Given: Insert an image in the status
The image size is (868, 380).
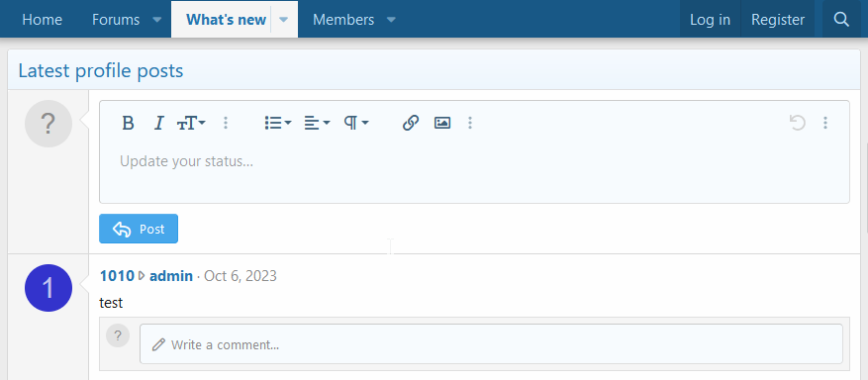Looking at the screenshot, I should (442, 123).
